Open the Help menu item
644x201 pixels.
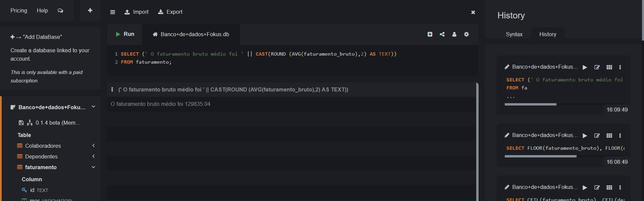tap(42, 11)
